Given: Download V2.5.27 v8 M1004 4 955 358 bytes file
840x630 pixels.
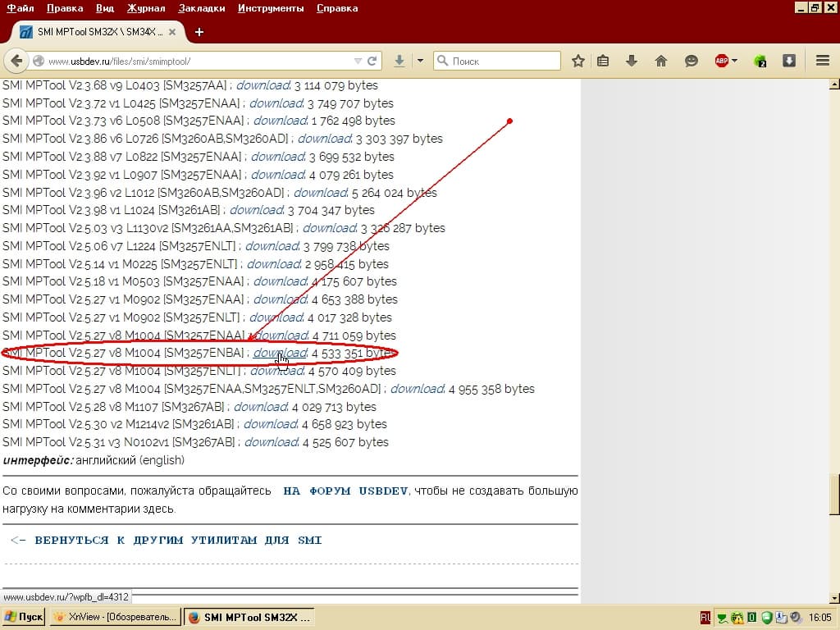Looking at the screenshot, I should tap(418, 389).
